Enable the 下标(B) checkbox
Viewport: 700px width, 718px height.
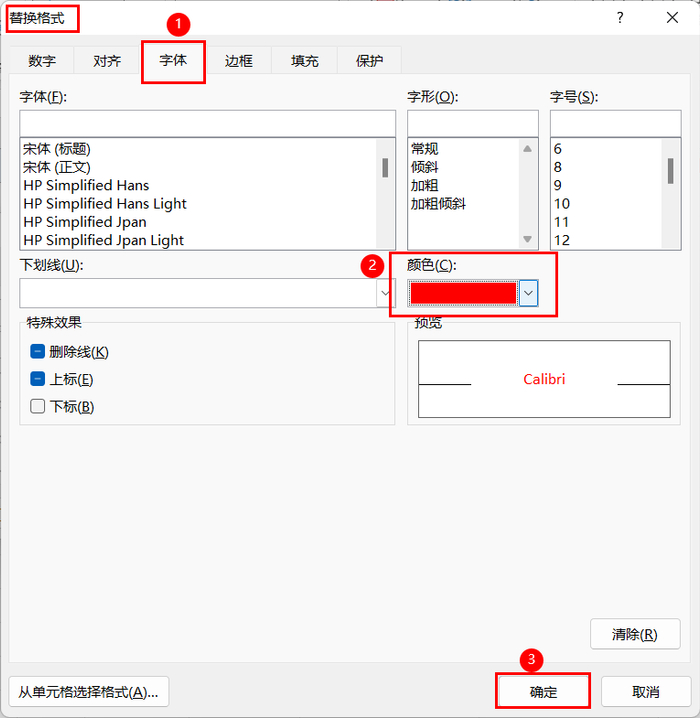[38, 406]
